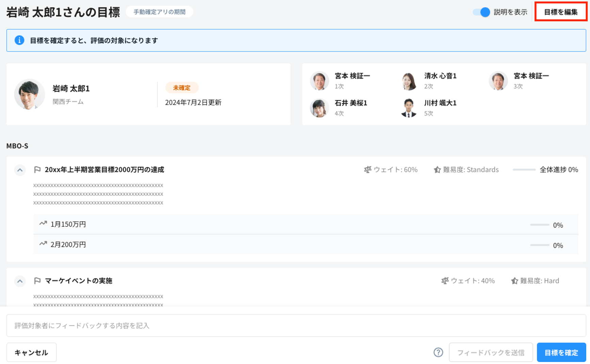Click the blue info icon in banner

click(19, 40)
